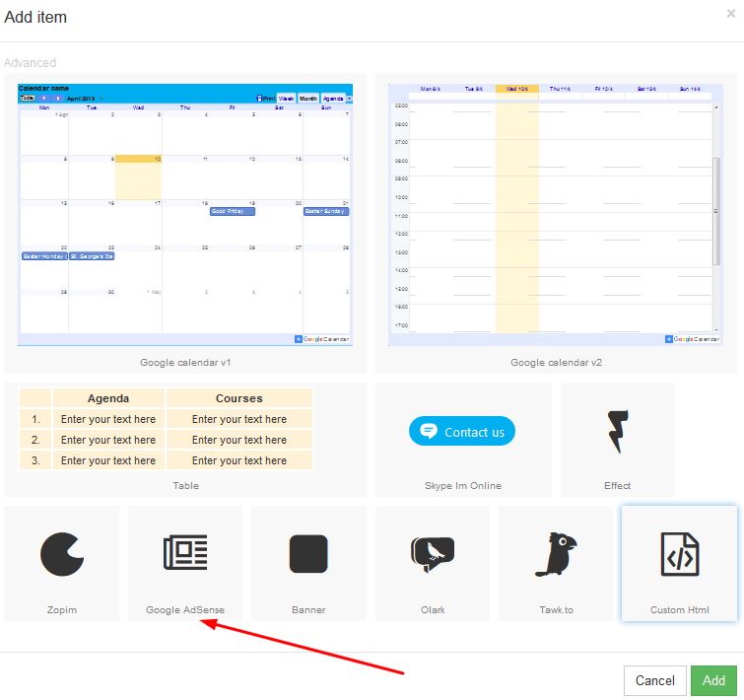Click the Agenda column header in table preview

(x=108, y=398)
